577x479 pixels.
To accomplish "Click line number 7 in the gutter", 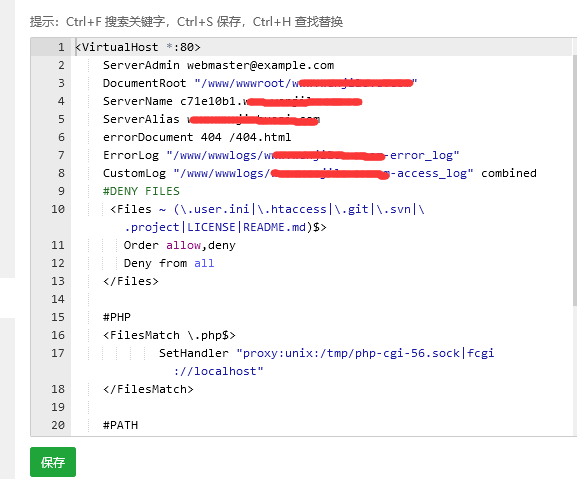I will click(61, 155).
